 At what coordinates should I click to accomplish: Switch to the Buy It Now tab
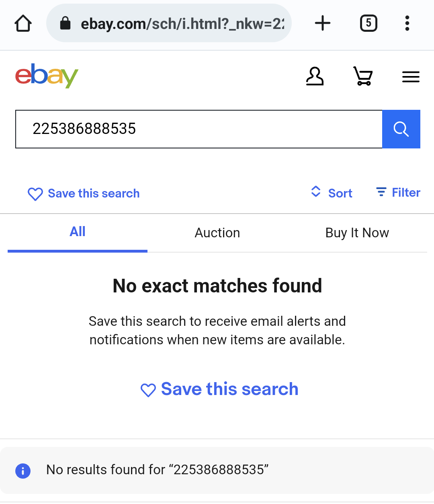pos(357,233)
